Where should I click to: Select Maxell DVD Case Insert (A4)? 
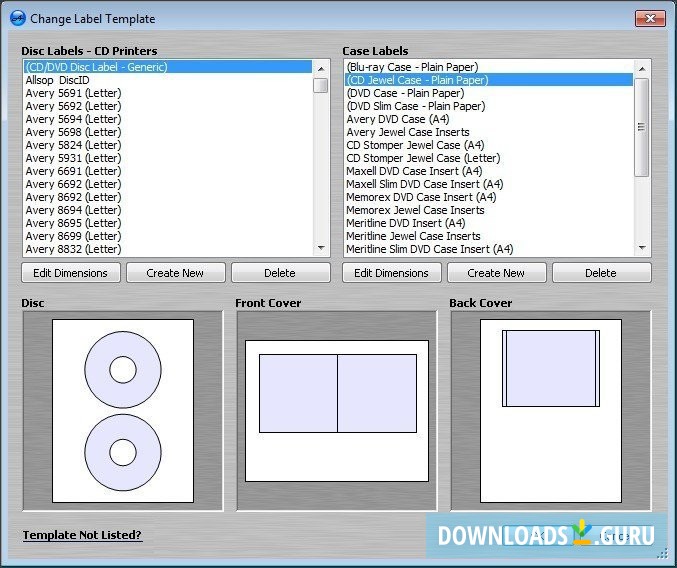point(489,171)
